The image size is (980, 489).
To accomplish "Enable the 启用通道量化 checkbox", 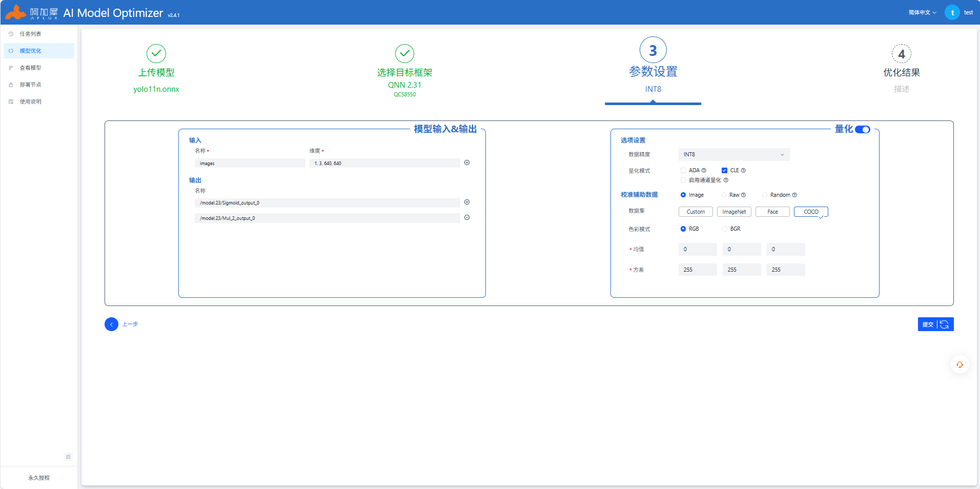I will [x=683, y=180].
